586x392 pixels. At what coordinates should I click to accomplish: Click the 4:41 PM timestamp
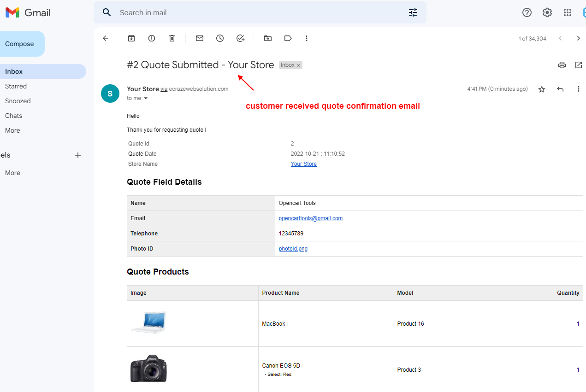pyautogui.click(x=497, y=89)
